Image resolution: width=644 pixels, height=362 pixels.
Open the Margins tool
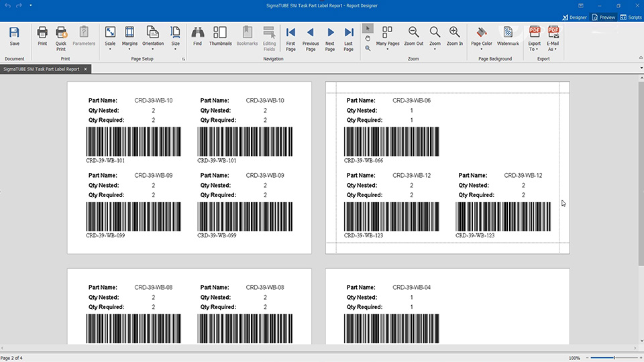pyautogui.click(x=129, y=36)
